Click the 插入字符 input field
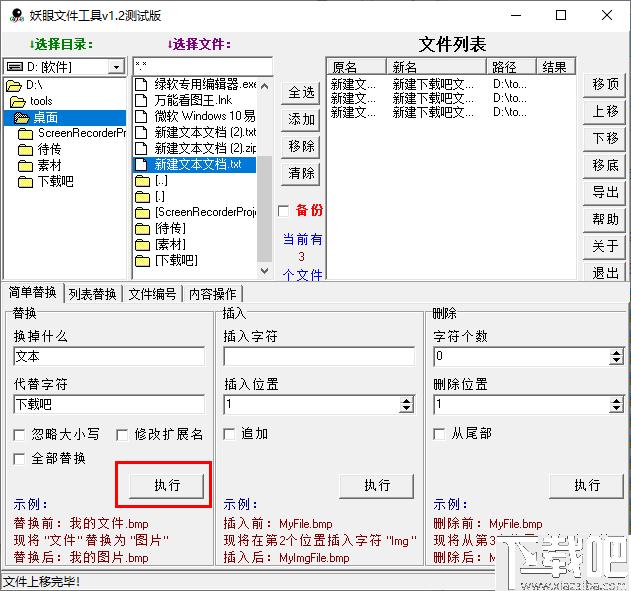This screenshot has width=631, height=591. pyautogui.click(x=319, y=356)
